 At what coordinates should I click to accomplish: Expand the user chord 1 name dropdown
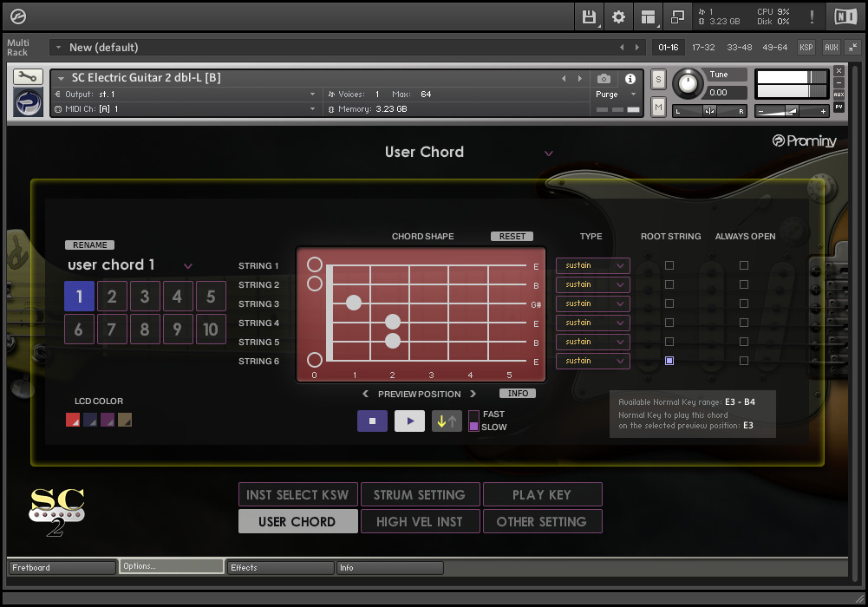188,266
